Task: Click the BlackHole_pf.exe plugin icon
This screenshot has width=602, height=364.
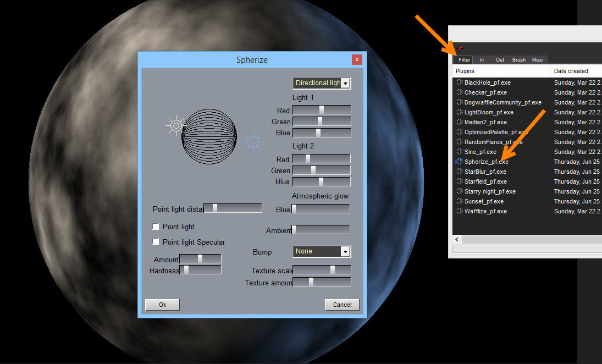Action: tap(459, 82)
